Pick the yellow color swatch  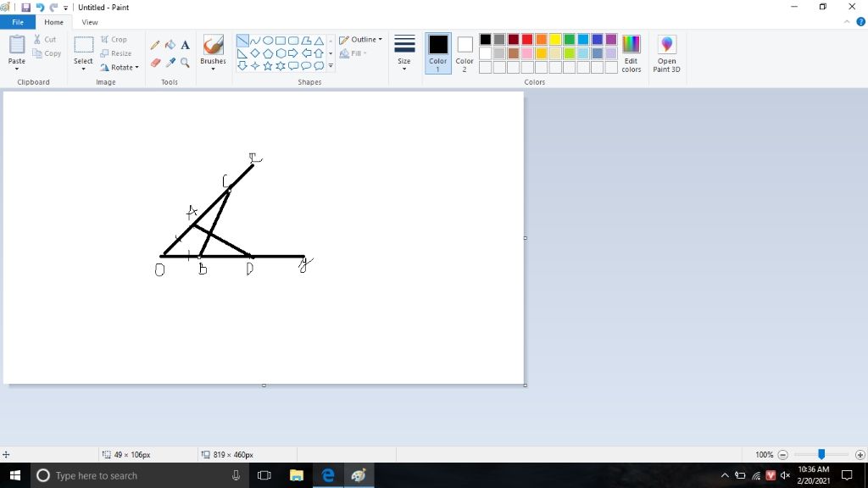pyautogui.click(x=555, y=39)
